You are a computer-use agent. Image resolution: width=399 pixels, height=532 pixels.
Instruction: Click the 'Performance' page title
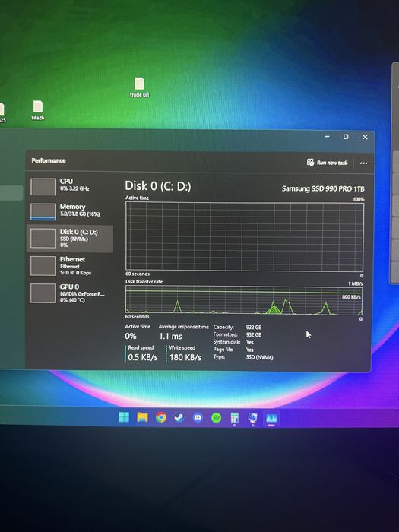point(49,160)
